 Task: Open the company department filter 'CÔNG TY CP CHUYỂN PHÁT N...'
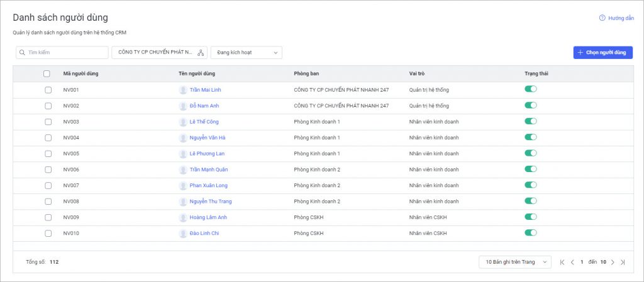[x=159, y=53]
